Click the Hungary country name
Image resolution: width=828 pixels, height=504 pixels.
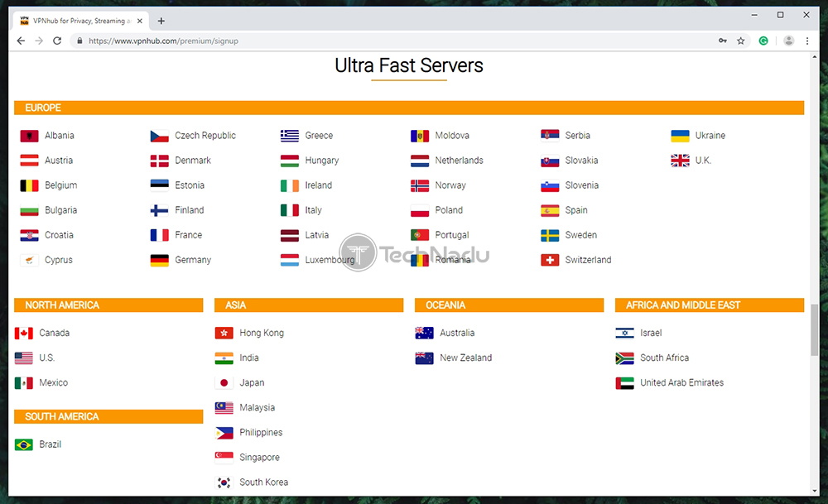click(x=321, y=161)
